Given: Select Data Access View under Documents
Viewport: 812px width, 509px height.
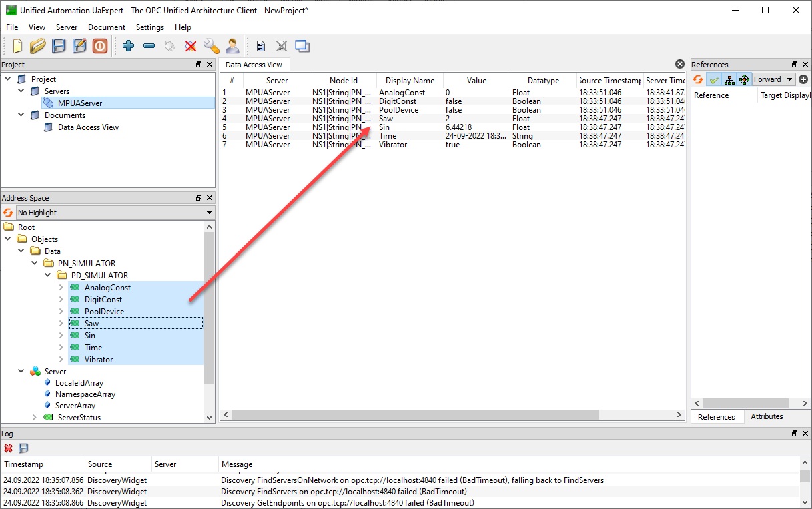Looking at the screenshot, I should coord(88,127).
